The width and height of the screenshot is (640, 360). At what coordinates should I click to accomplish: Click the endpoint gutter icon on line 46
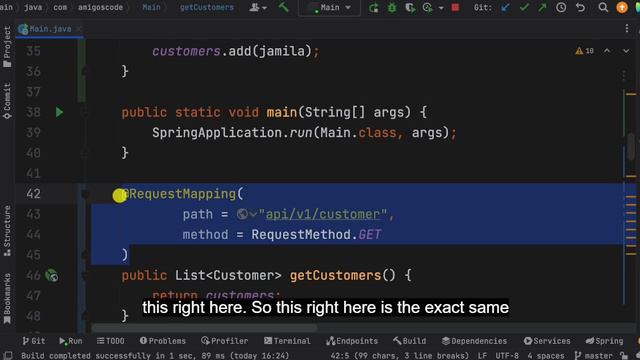coord(52,276)
